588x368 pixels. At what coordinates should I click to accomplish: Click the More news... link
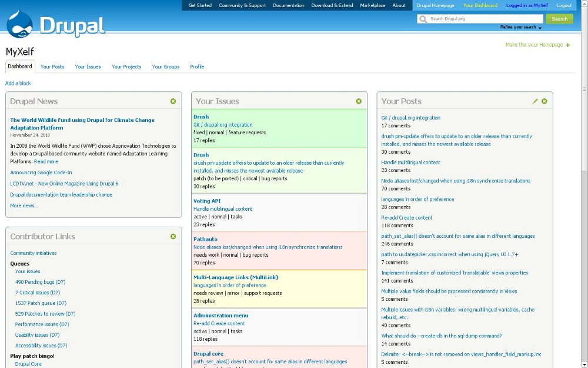pyautogui.click(x=24, y=205)
